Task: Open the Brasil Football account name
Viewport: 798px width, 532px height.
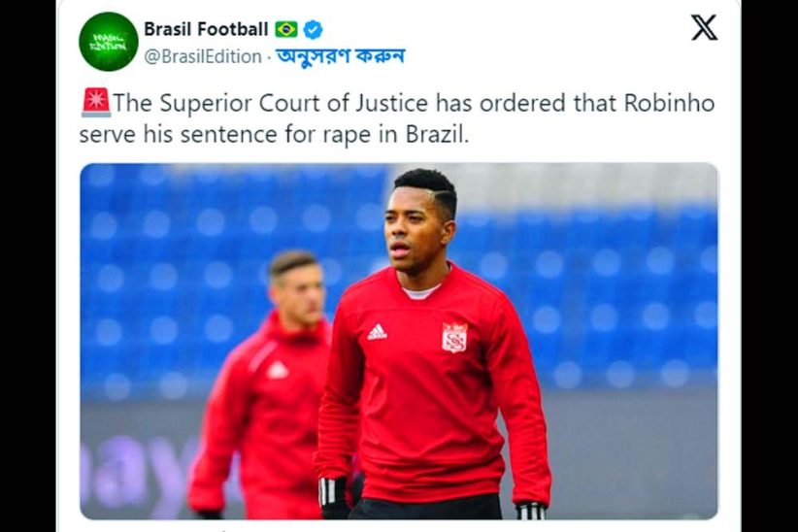Action: (206, 29)
